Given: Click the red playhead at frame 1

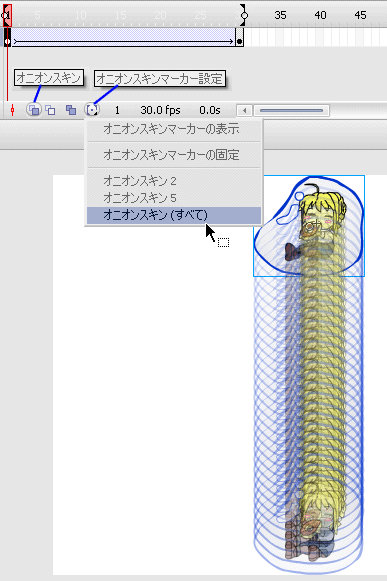Looking at the screenshot, I should click(7, 15).
